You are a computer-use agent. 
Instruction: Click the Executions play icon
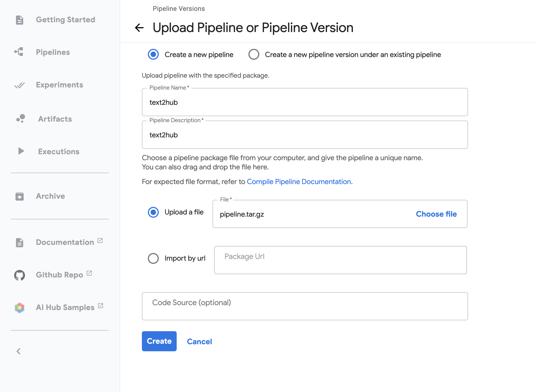pyautogui.click(x=21, y=151)
